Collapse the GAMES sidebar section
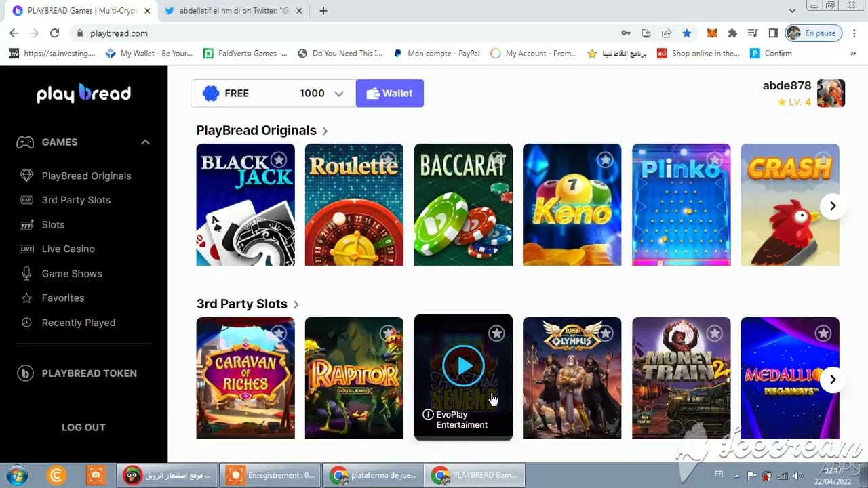This screenshot has height=488, width=868. (145, 142)
